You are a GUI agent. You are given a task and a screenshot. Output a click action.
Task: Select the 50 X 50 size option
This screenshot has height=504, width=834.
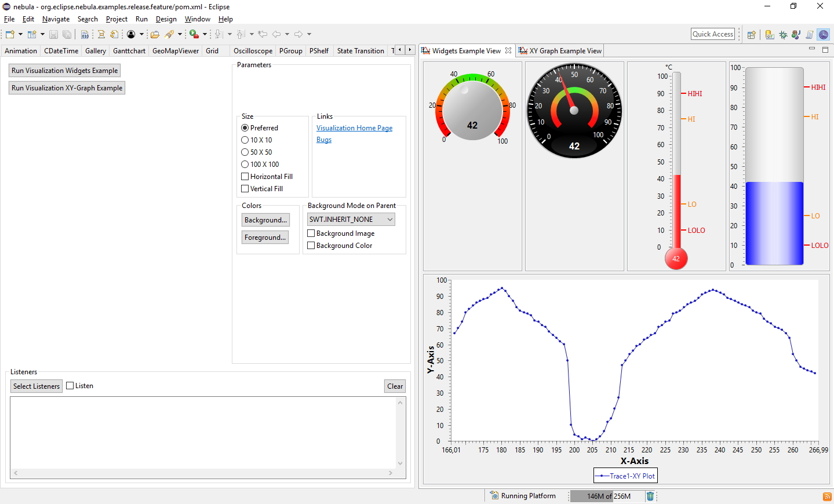(x=245, y=152)
